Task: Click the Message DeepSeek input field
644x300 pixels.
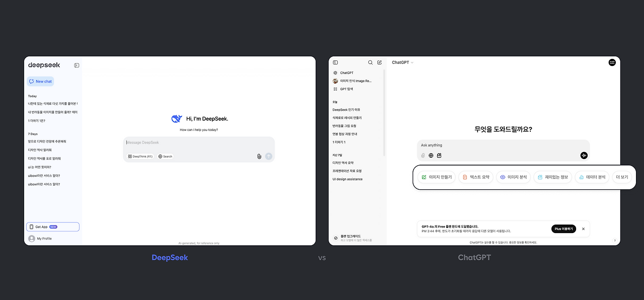Action: coord(199,143)
